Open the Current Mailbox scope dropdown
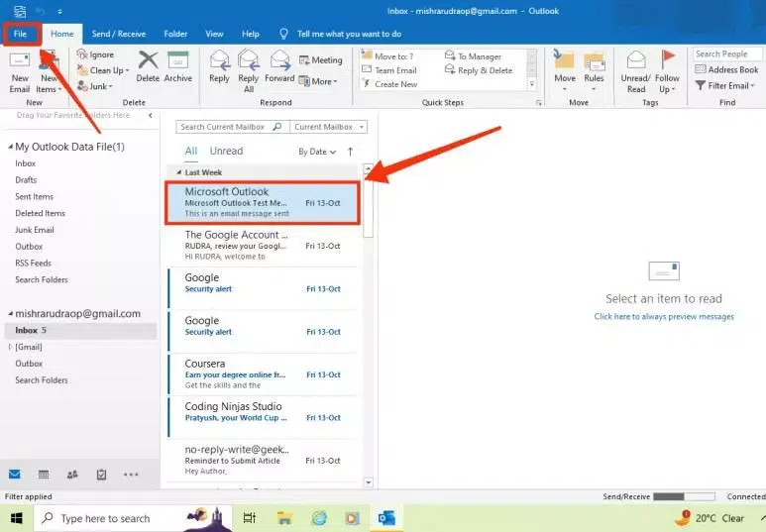This screenshot has width=766, height=532. [x=329, y=127]
